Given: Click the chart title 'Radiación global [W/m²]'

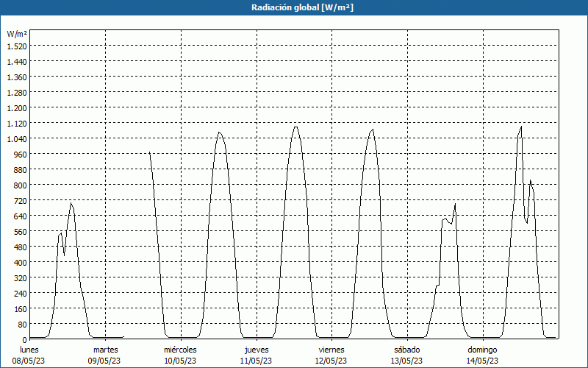Looking at the screenshot, I should [302, 7].
